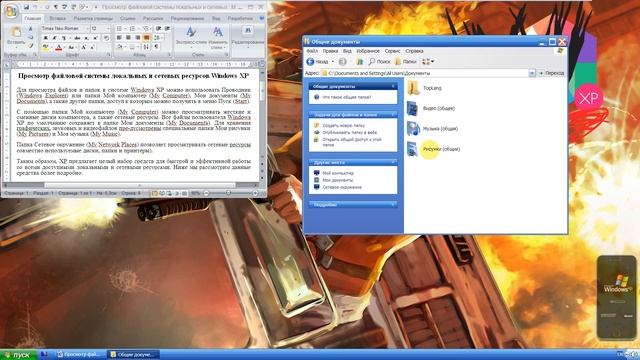Viewport: 640px width, 360px height.
Task: Open Change Styles in Word
Action: click(218, 37)
